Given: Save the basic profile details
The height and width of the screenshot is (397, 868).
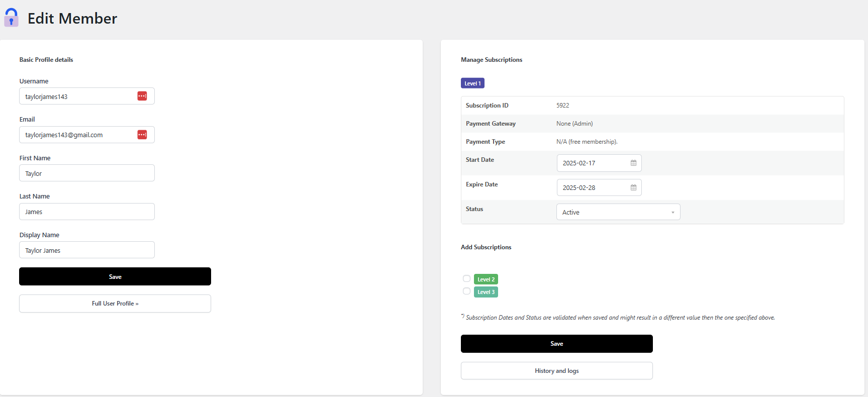Looking at the screenshot, I should 115,276.
